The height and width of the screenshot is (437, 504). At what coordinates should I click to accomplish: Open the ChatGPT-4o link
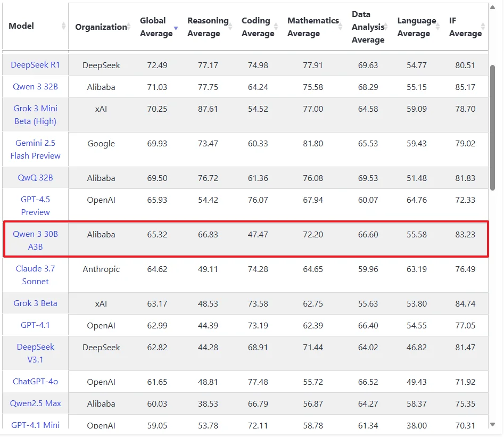click(x=35, y=381)
